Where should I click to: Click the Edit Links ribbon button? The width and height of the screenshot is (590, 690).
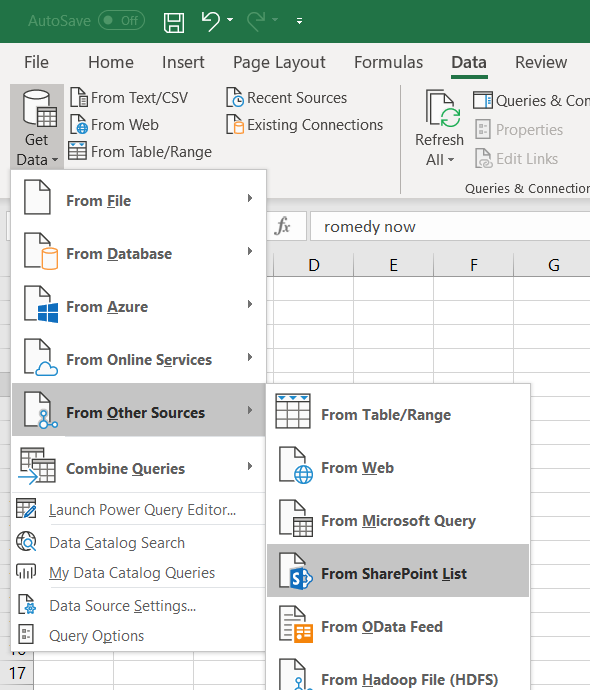pos(517,159)
